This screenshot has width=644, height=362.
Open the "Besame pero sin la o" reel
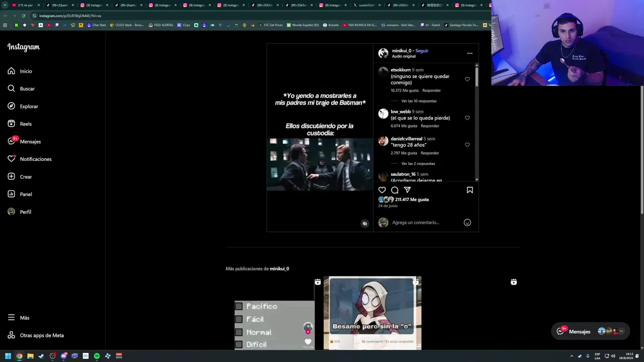pyautogui.click(x=372, y=313)
